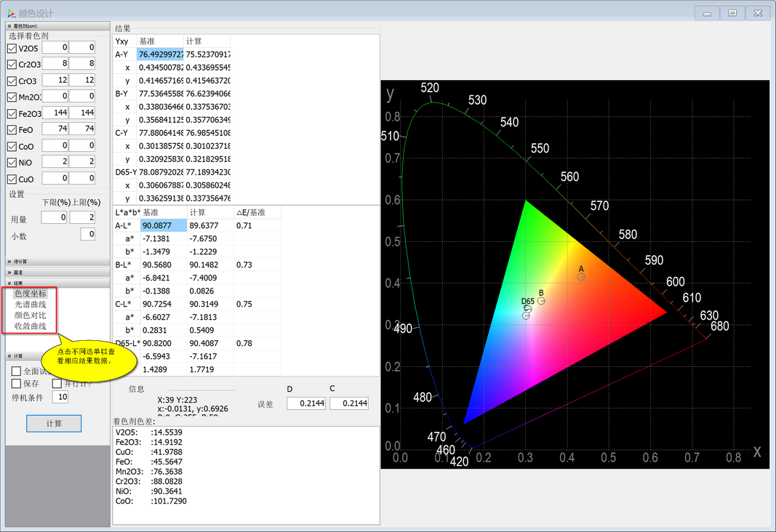
Task: Tick the 全面试 checkbox in 计算 section
Action: (16, 371)
